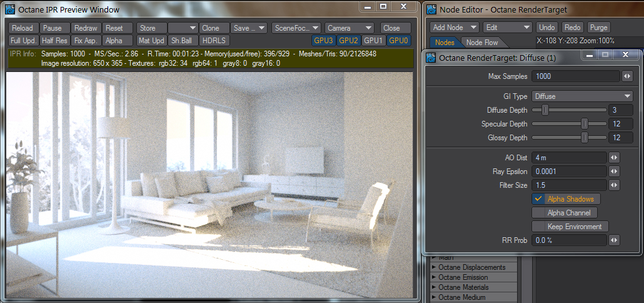644x303 pixels.
Task: Click the Store button
Action: 151,28
